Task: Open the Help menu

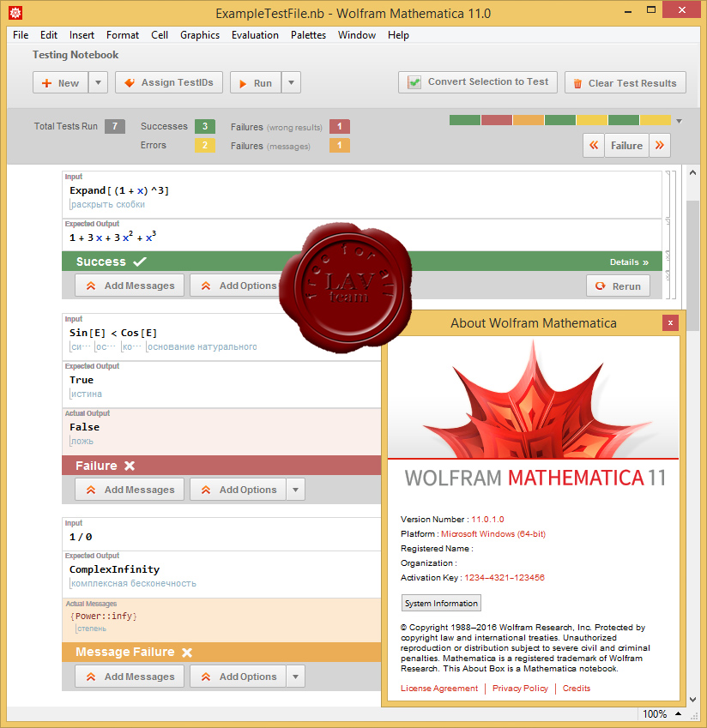Action: [399, 35]
